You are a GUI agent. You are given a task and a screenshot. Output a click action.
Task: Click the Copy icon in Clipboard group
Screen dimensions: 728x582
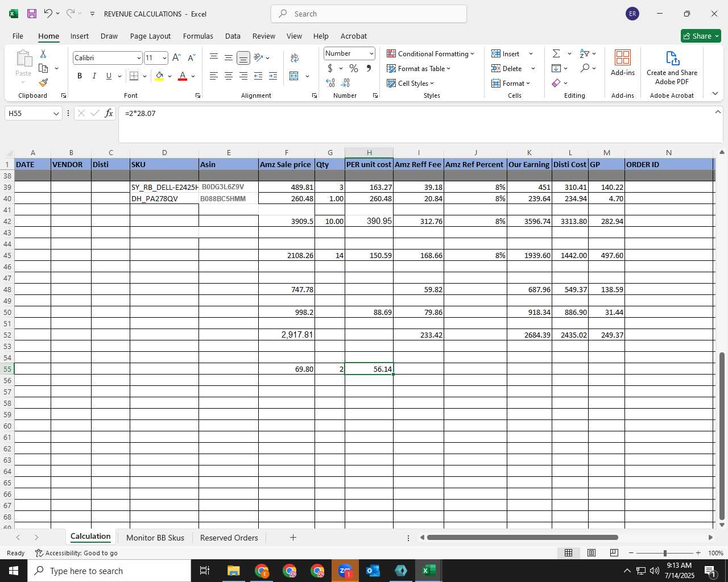(x=43, y=68)
